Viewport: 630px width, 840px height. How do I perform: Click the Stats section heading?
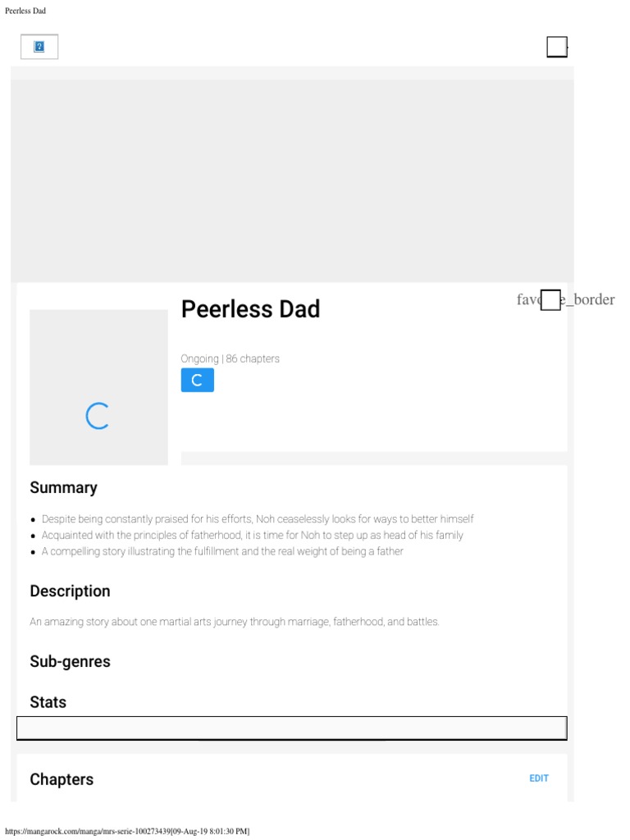(48, 702)
